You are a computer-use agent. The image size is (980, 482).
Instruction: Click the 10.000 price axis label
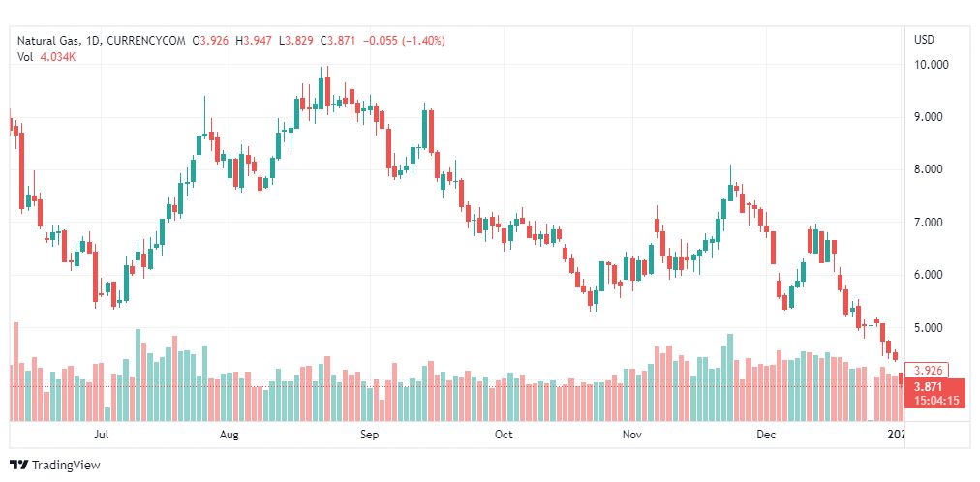tap(931, 65)
